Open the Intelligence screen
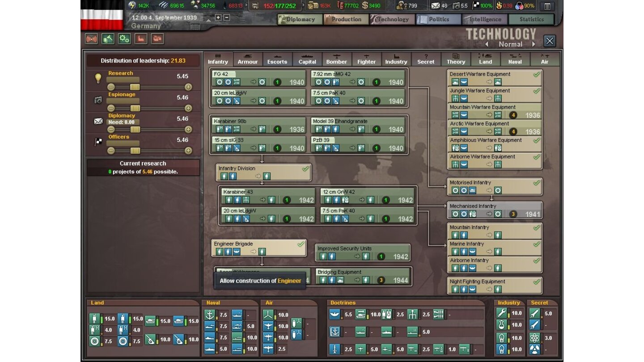 (485, 19)
